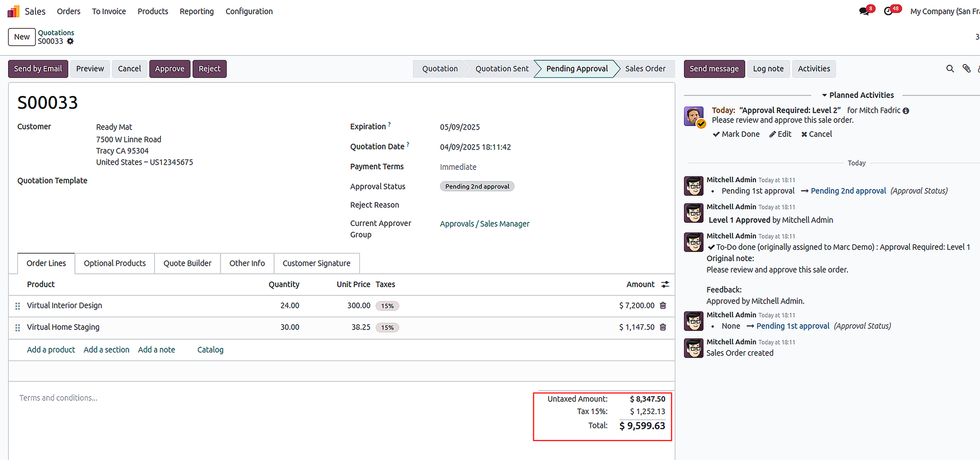Click the drag handle for Virtual Home Staging
Image resolution: width=980 pixels, height=460 pixels.
tap(17, 328)
